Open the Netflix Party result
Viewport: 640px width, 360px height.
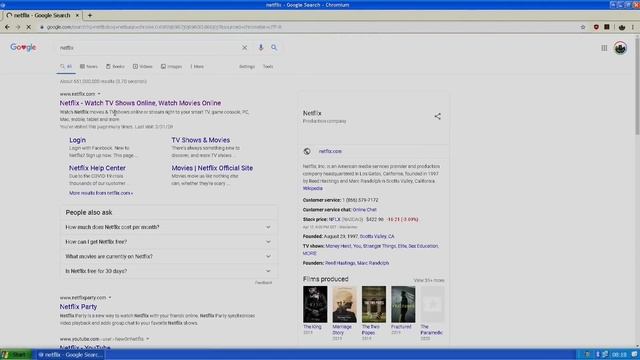pos(78,307)
